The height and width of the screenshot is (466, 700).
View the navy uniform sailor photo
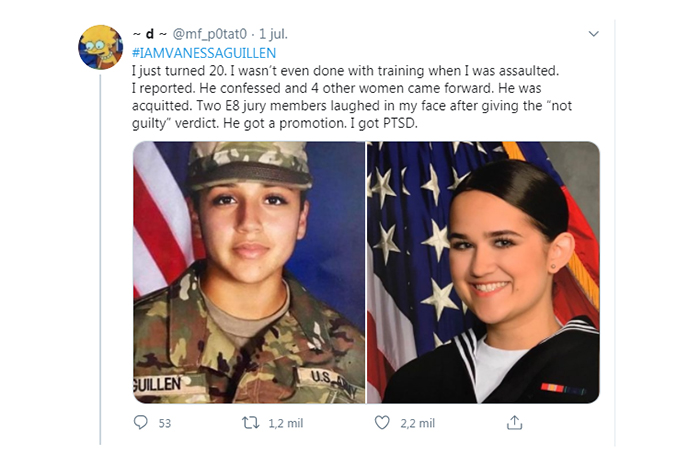(483, 272)
